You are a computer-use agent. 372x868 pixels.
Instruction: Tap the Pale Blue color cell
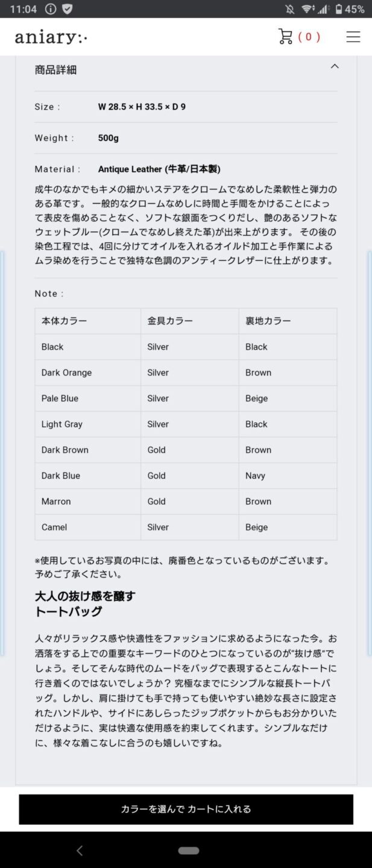(x=60, y=398)
